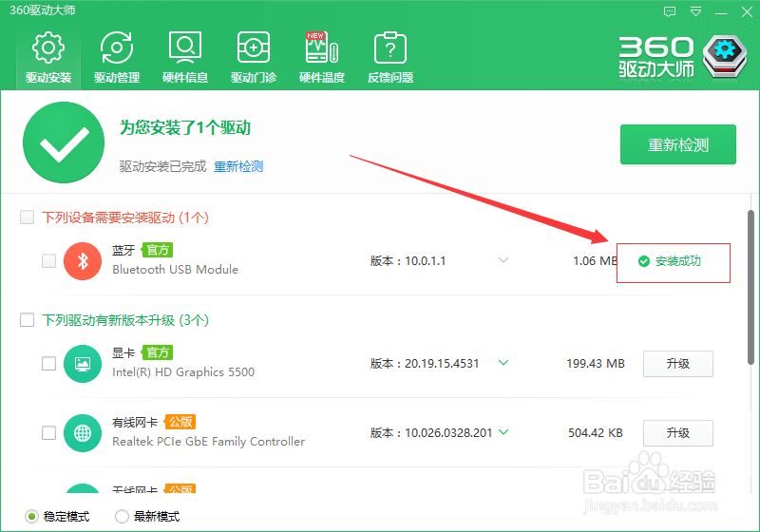Open the 驱动安装 gear icon
The image size is (760, 532).
[x=48, y=47]
